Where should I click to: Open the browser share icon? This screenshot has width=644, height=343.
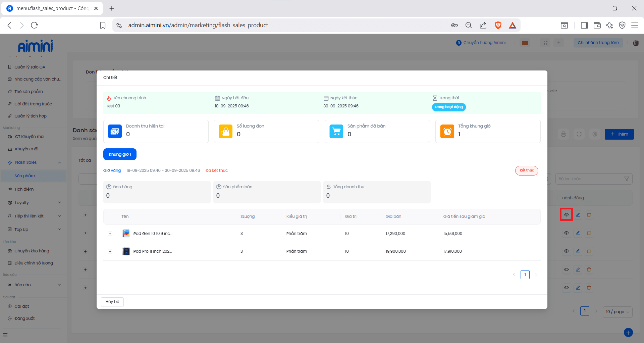(x=483, y=26)
